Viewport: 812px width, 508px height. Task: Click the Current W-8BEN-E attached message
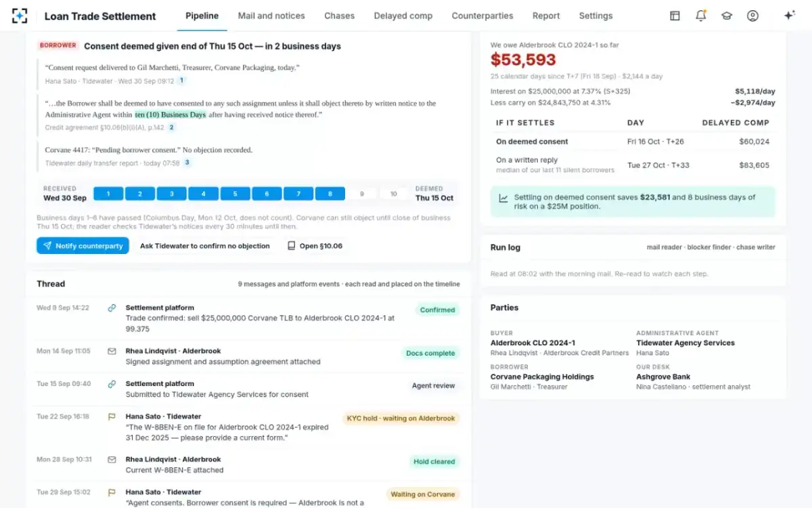[248, 465]
